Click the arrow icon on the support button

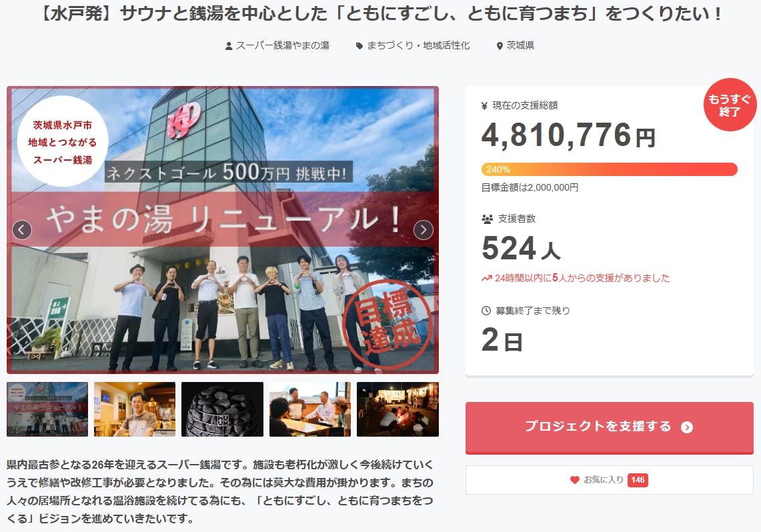[687, 427]
